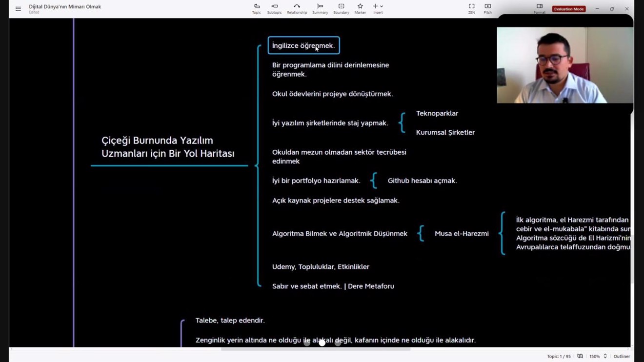The width and height of the screenshot is (644, 362).
Task: Click the horizontal scrollbar at bottom
Action: coord(315,349)
